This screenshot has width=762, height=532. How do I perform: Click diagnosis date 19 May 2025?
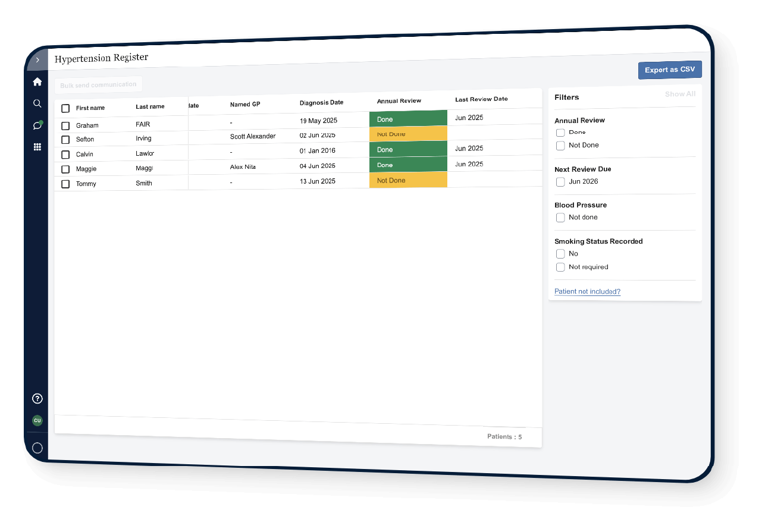318,121
